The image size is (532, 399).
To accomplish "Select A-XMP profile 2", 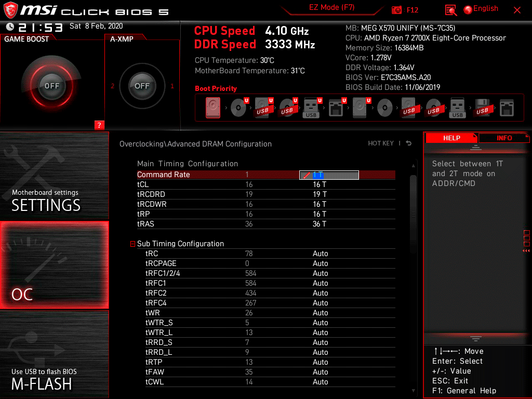I will pyautogui.click(x=113, y=86).
